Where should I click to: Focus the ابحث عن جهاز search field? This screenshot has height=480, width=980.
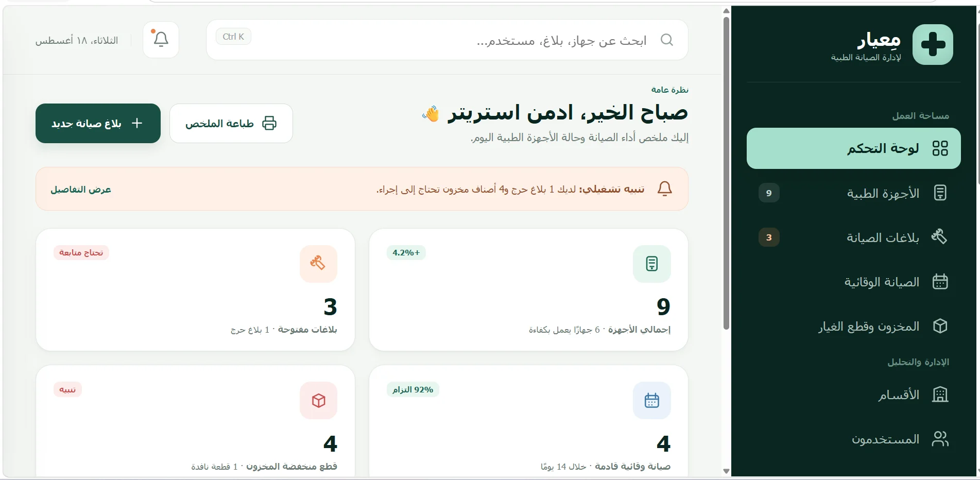click(447, 40)
